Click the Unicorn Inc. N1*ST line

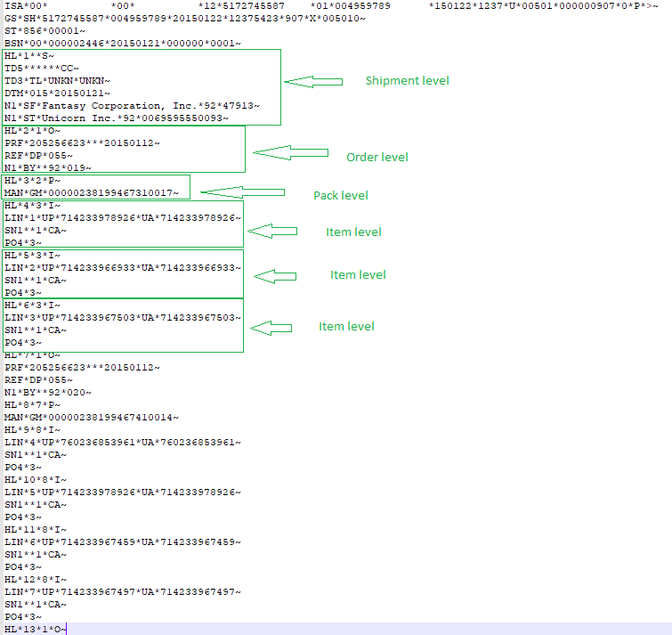[x=116, y=118]
